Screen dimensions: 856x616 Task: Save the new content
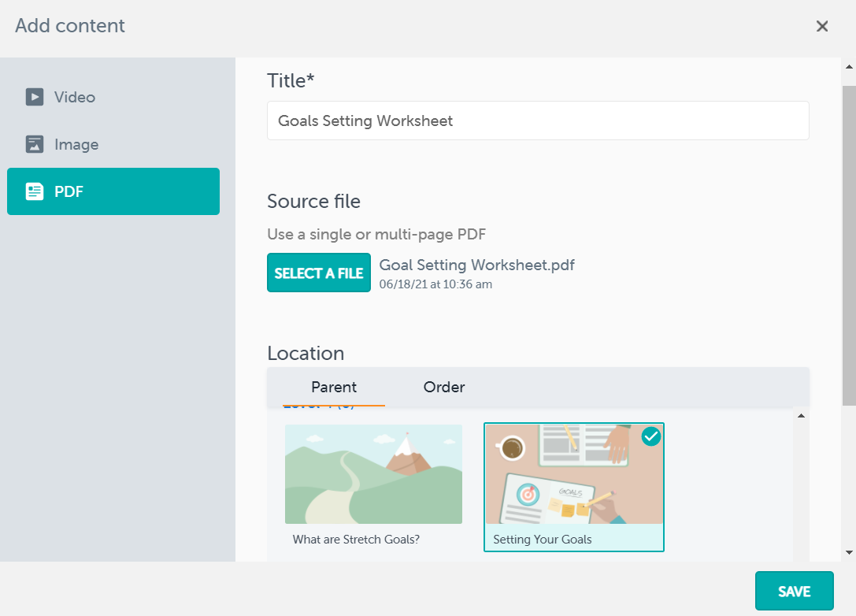coord(794,591)
